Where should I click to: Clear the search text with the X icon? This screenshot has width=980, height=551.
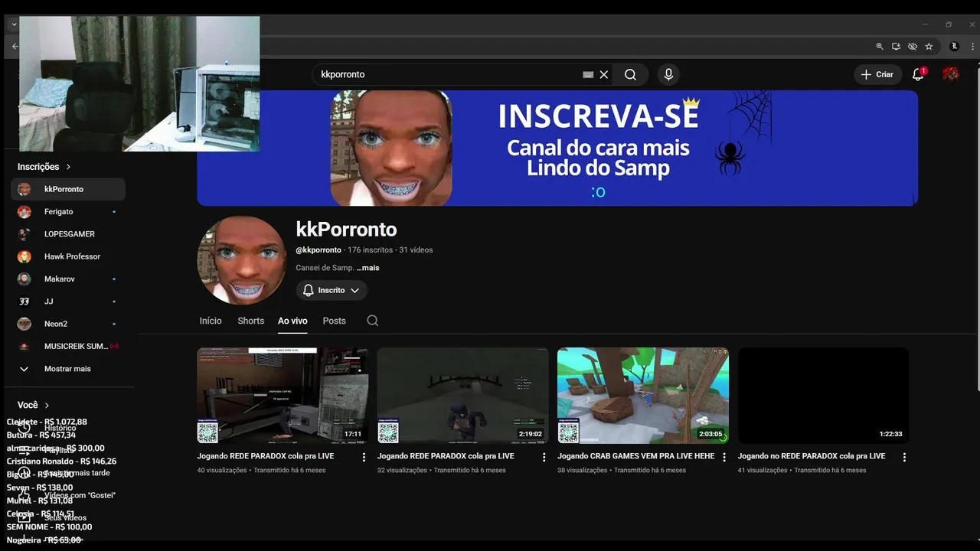[x=604, y=74]
